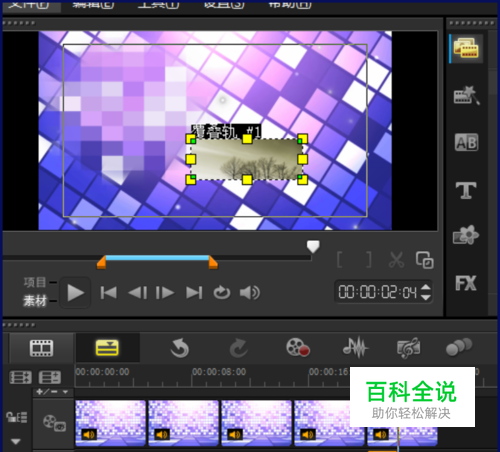Set the Mark-out right bracket
This screenshot has width=500, height=452.
[368, 260]
